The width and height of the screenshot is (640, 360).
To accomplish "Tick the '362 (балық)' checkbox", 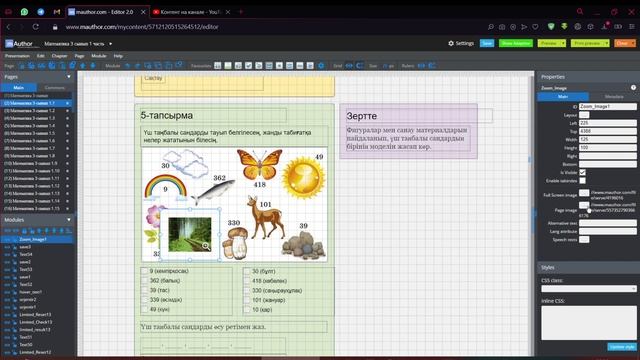I will pyautogui.click(x=144, y=280).
